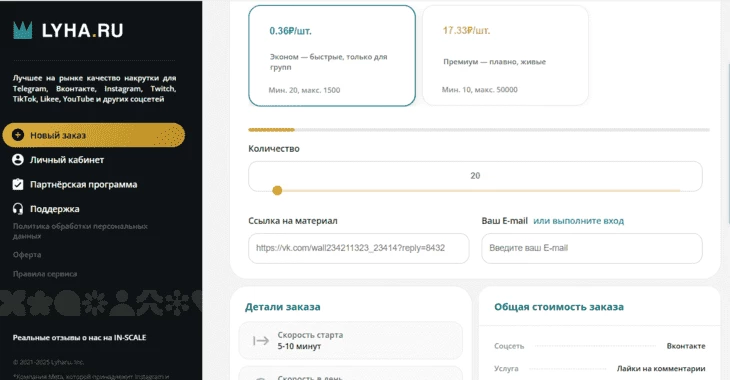Open Личный кабинет in the sidebar
The height and width of the screenshot is (380, 730).
(x=67, y=160)
